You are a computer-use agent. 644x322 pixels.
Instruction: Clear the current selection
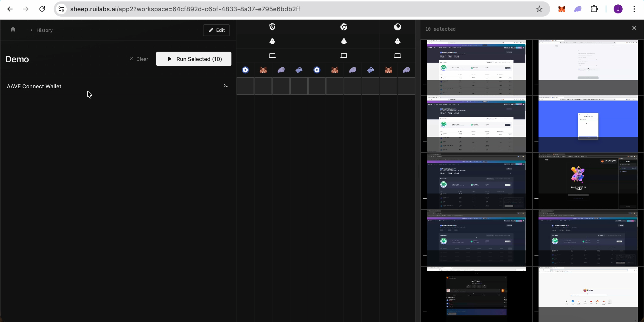139,59
